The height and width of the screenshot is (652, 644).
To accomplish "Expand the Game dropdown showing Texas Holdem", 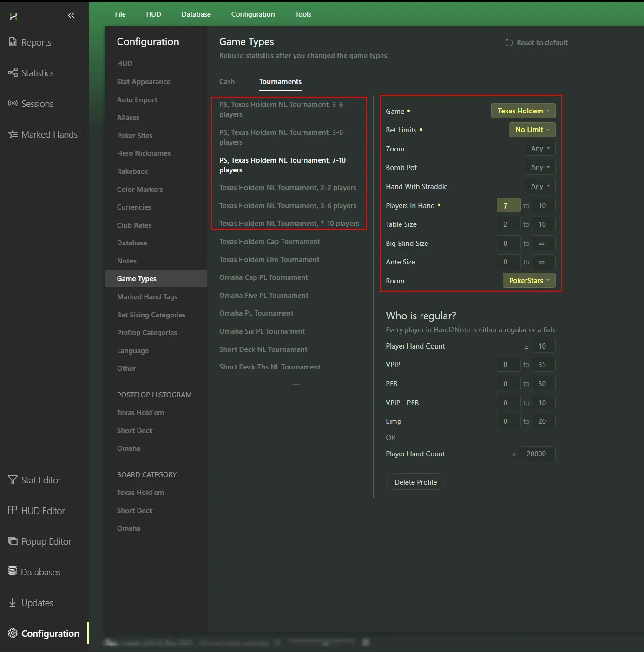I will tap(523, 111).
